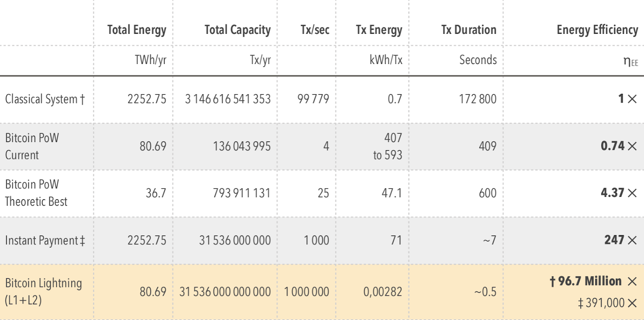The height and width of the screenshot is (320, 644).
Task: Click the 247× efficiency value
Action: [x=620, y=240]
